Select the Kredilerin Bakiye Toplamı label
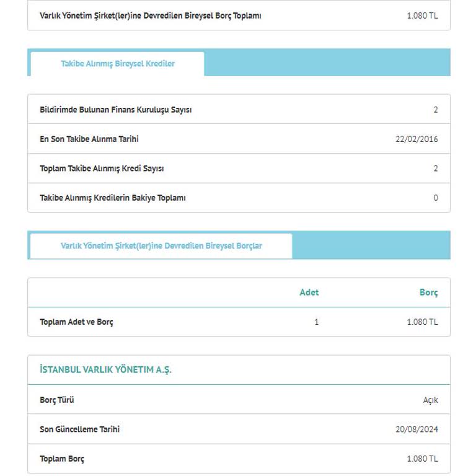Image resolution: width=476 pixels, height=476 pixels. tap(113, 198)
